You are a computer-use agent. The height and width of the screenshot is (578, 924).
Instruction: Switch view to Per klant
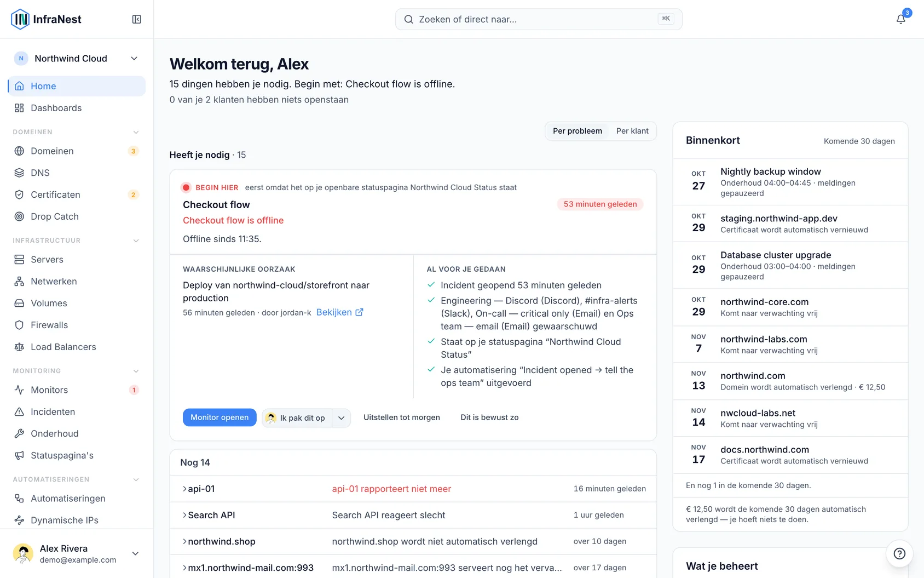coord(632,131)
